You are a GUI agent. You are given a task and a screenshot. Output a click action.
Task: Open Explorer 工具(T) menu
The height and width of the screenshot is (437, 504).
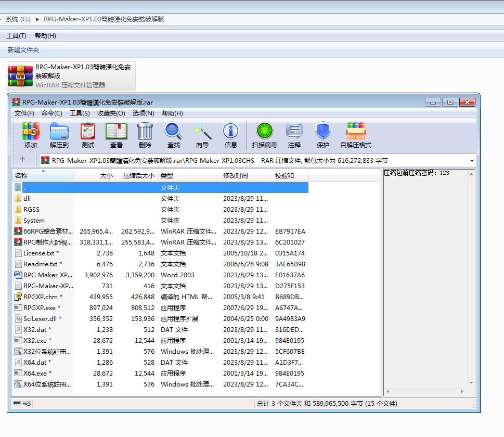tap(17, 36)
